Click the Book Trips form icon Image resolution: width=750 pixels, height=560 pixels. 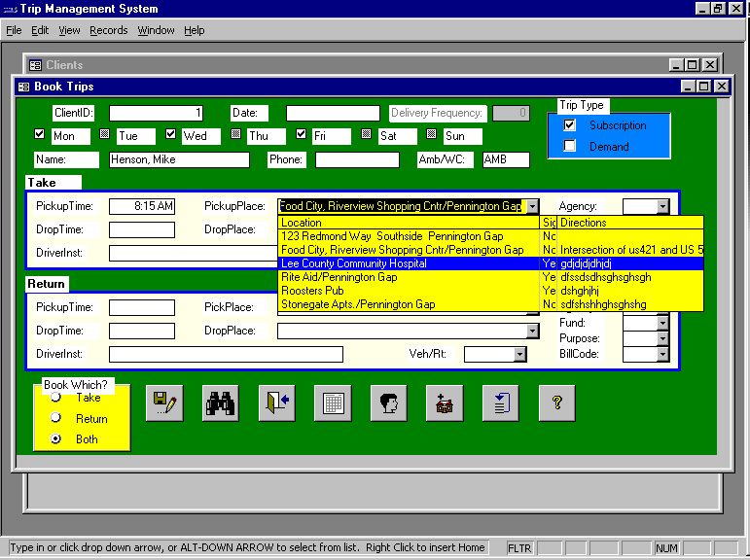pos(23,87)
